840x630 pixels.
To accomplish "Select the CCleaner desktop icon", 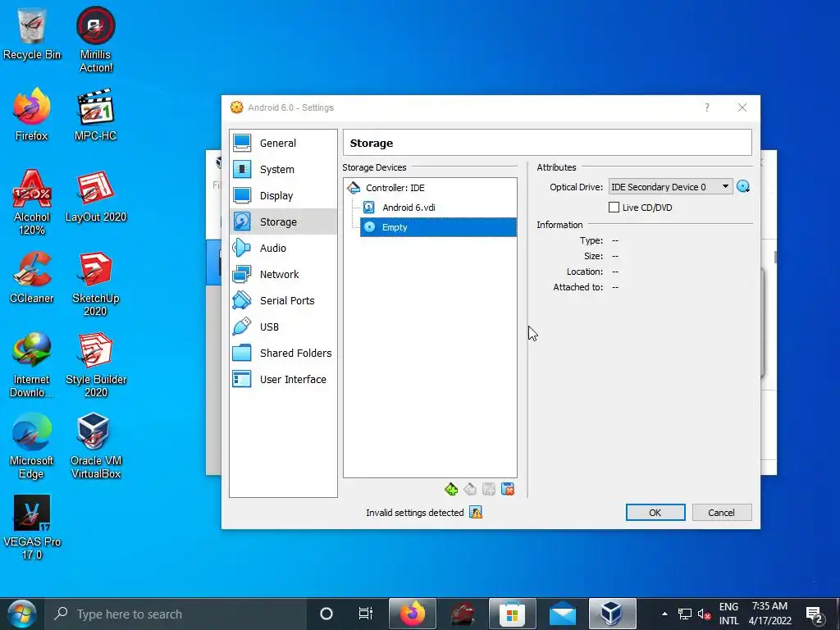I will (x=32, y=277).
